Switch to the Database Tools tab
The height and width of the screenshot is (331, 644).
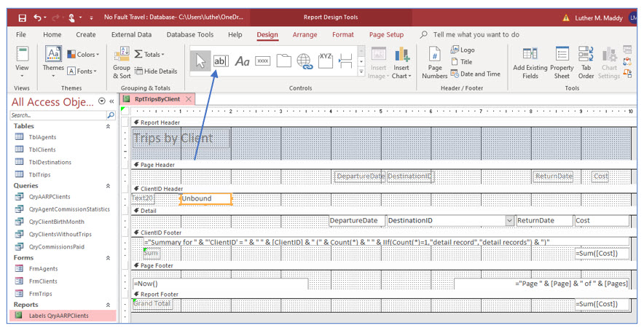pyautogui.click(x=190, y=34)
